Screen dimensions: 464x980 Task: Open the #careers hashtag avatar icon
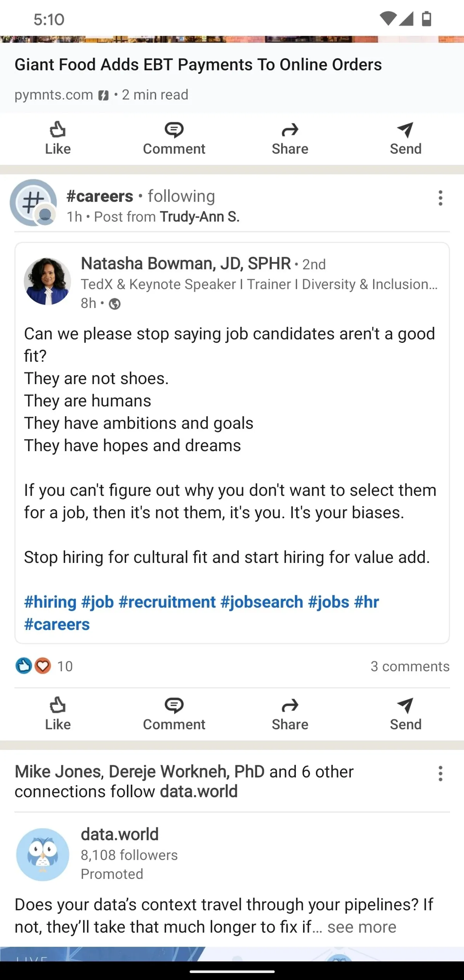coord(33,202)
